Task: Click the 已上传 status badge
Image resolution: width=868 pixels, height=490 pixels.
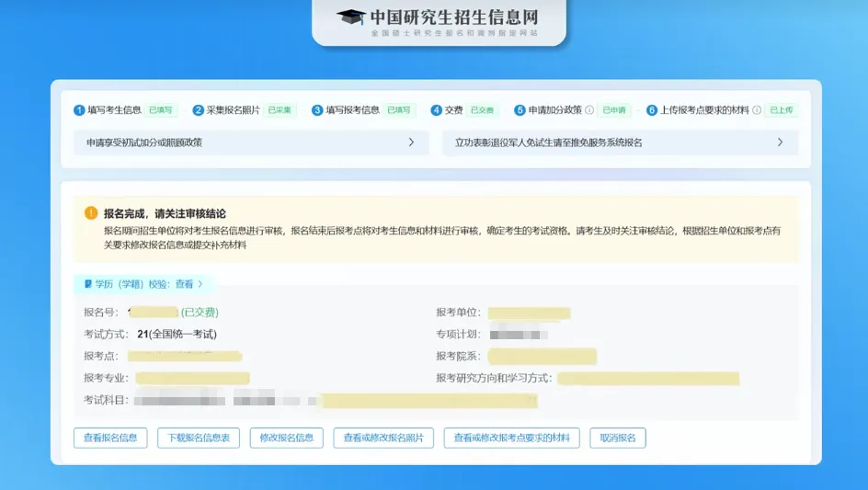Action: click(782, 110)
